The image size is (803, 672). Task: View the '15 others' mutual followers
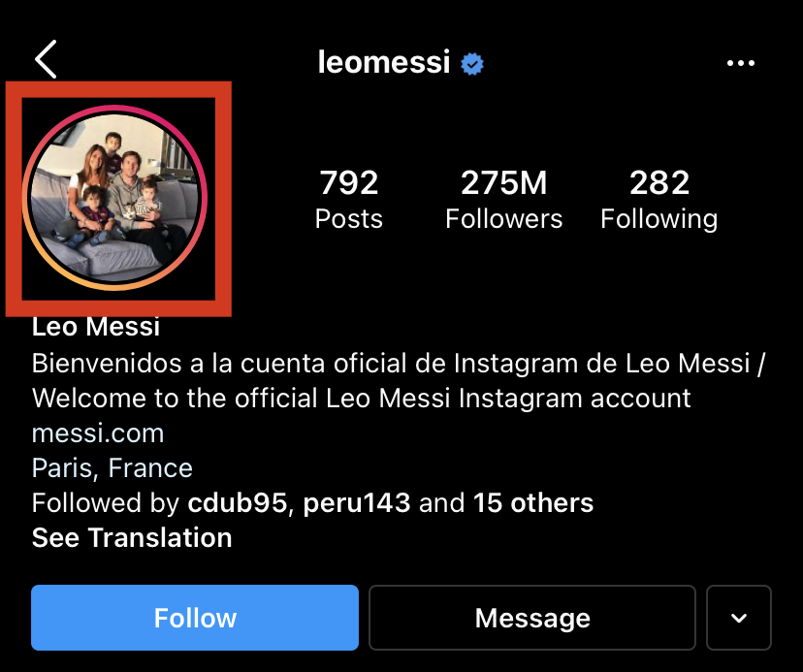click(532, 503)
